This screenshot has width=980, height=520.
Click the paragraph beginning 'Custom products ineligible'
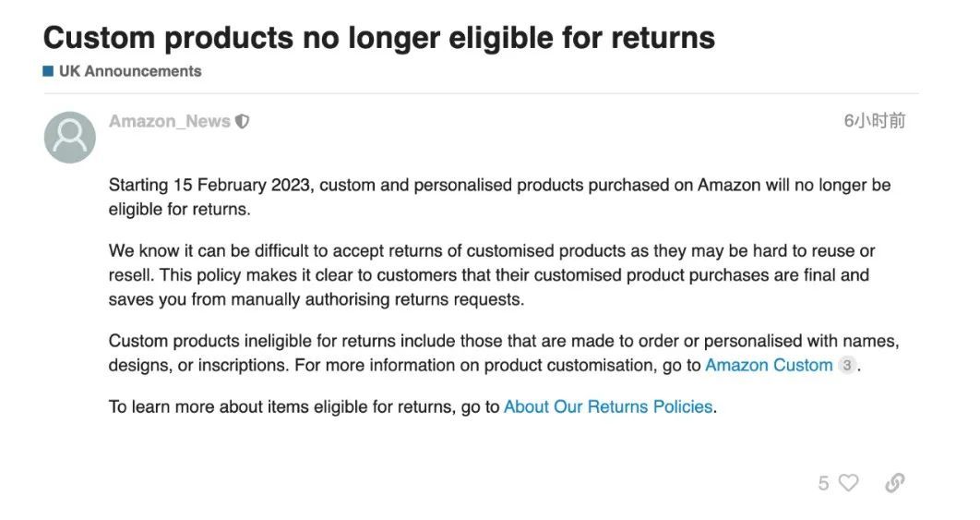pyautogui.click(x=504, y=353)
